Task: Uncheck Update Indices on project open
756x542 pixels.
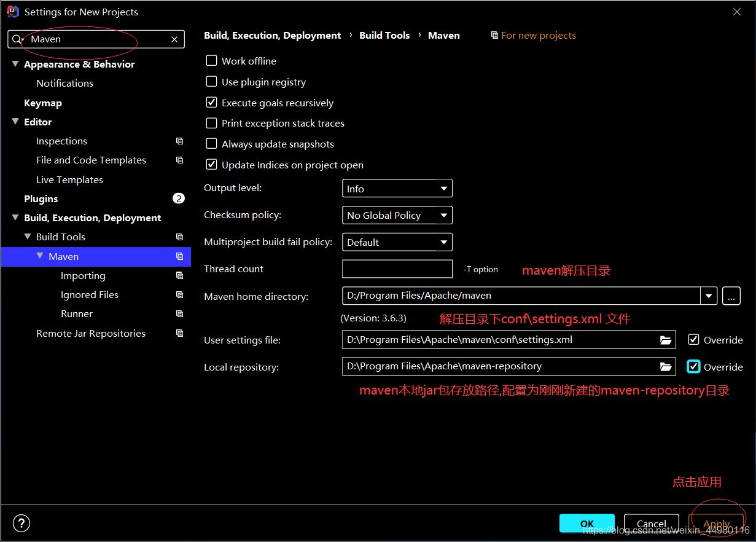Action: click(212, 165)
